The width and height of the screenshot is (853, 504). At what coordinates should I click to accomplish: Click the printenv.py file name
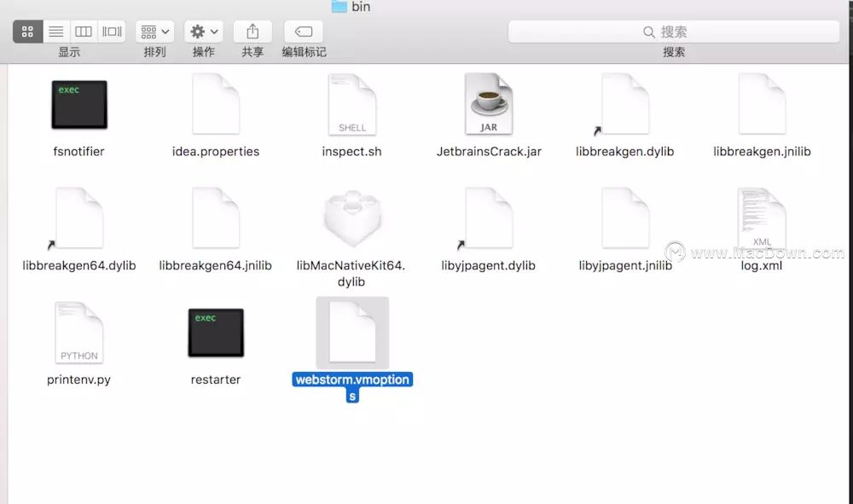78,379
